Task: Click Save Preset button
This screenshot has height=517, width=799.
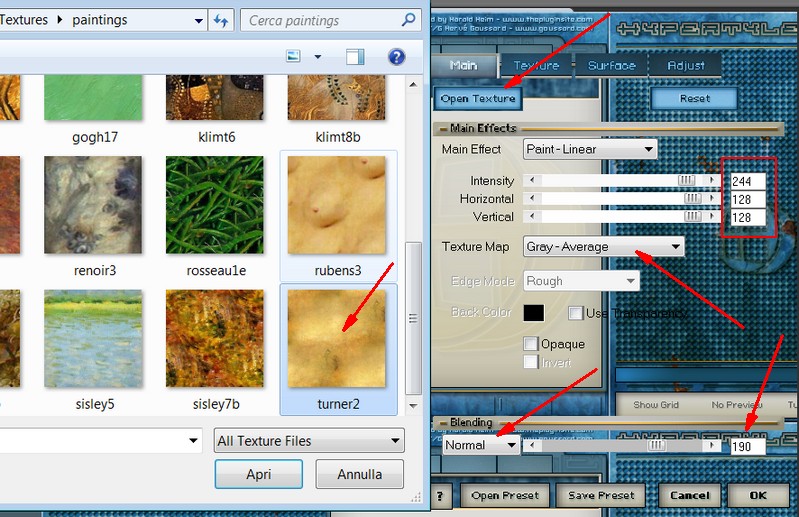Action: pyautogui.click(x=601, y=495)
